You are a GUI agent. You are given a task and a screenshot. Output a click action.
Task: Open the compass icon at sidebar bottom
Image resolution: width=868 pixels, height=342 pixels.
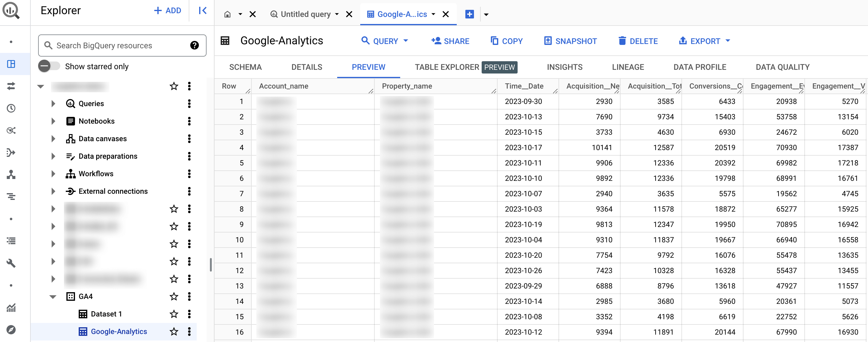pos(11,329)
